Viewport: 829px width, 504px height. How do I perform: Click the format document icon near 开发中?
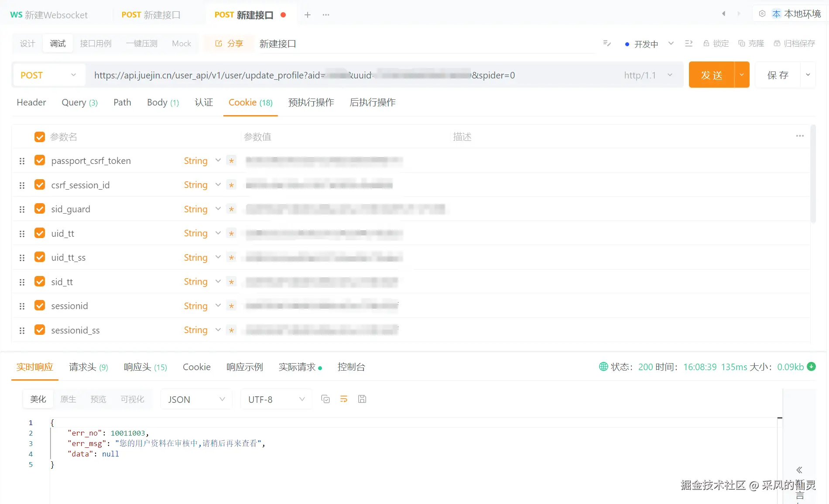point(607,43)
